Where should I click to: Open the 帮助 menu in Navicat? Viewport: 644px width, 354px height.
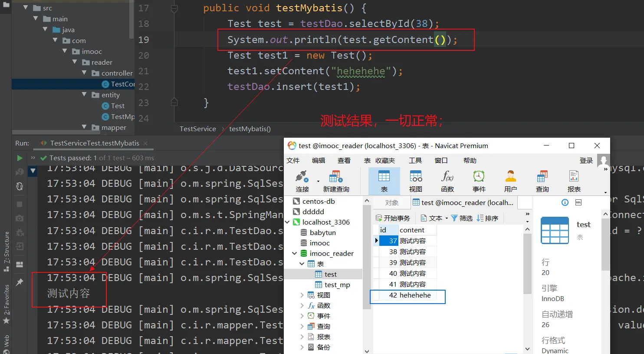[x=470, y=161]
